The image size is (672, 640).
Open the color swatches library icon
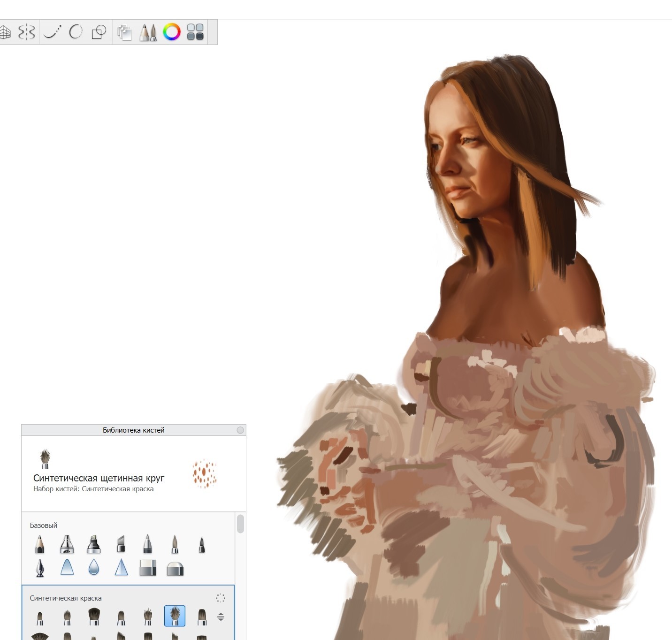tap(195, 32)
